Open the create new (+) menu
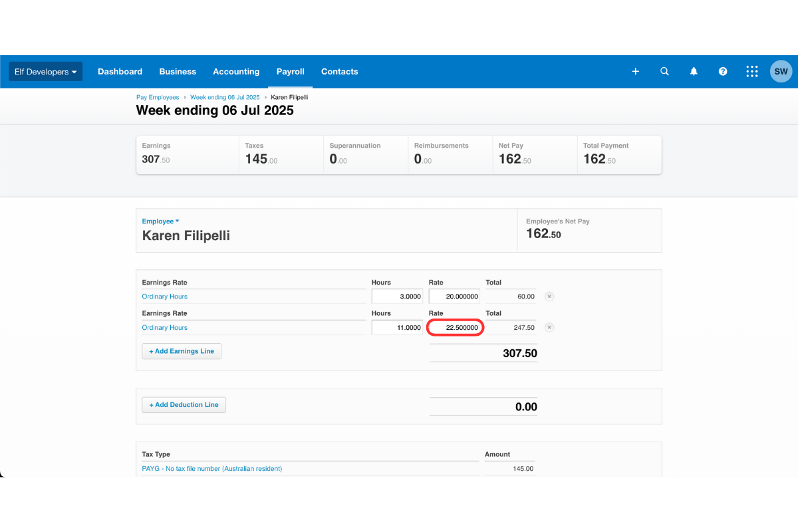The image size is (798, 532). [x=635, y=71]
